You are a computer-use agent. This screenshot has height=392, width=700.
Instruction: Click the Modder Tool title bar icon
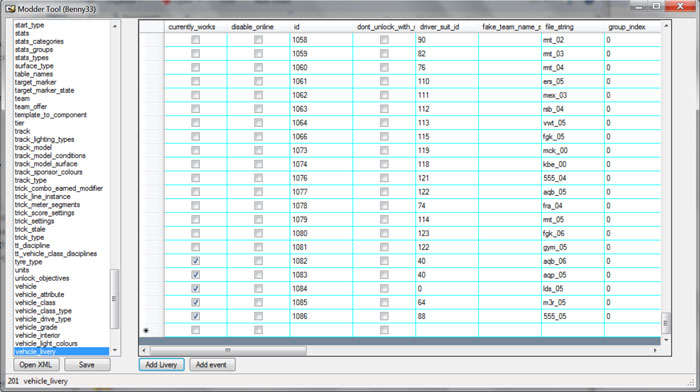(x=10, y=8)
